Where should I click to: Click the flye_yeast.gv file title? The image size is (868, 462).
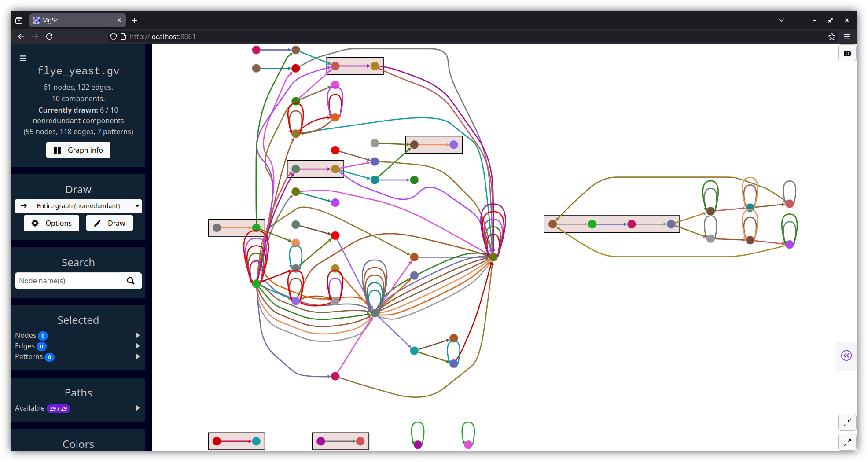(x=78, y=71)
